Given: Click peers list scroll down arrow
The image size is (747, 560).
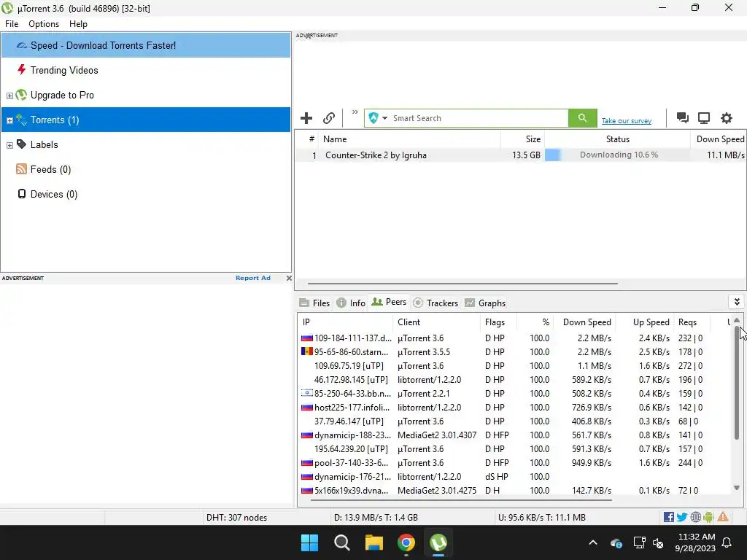Looking at the screenshot, I should 737,488.
